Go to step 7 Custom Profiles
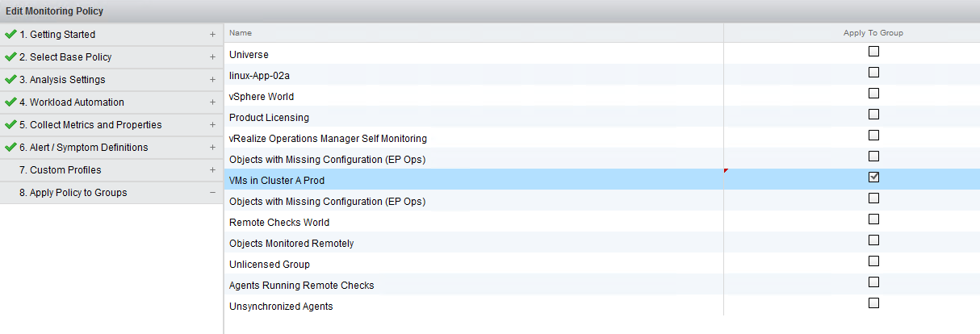The height and width of the screenshot is (334, 980). (x=65, y=170)
